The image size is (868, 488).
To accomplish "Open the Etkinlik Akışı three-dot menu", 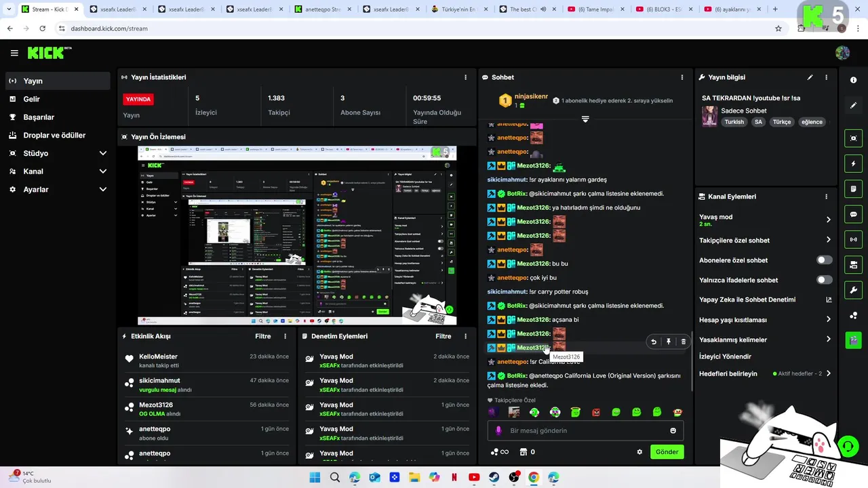I will [285, 336].
